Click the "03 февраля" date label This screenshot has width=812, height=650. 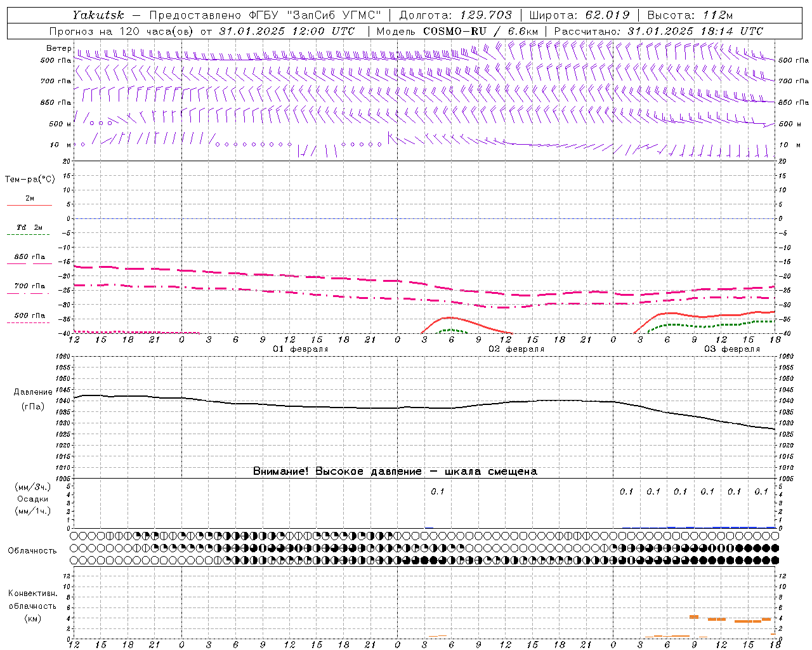(x=732, y=349)
